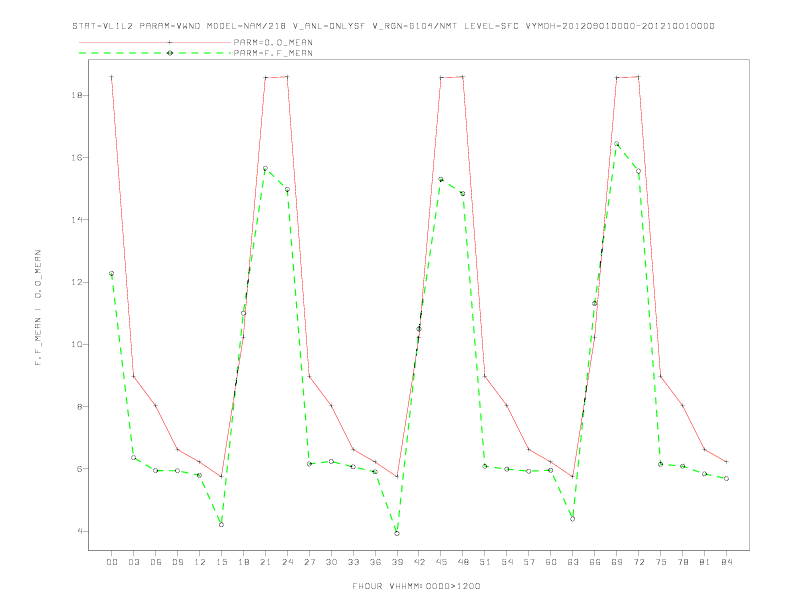Click x-axis tick label 27
Image resolution: width=792 pixels, height=612 pixels.
tap(309, 562)
